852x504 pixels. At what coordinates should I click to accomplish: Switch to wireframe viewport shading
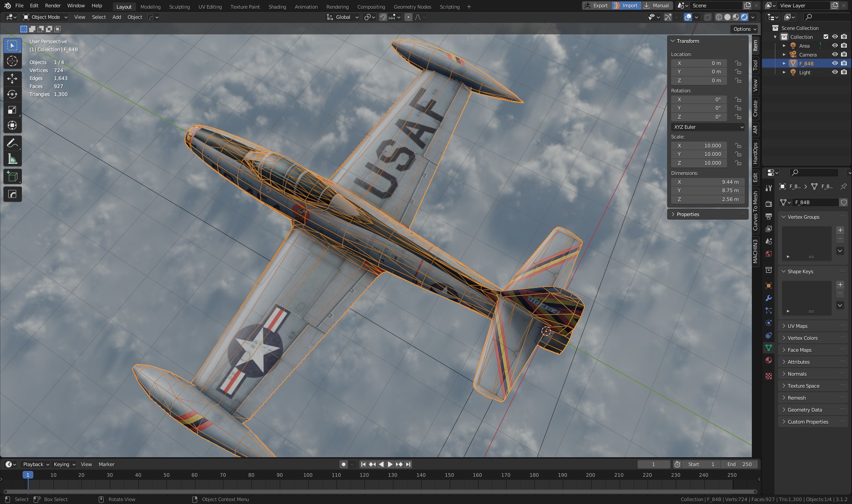(x=719, y=17)
